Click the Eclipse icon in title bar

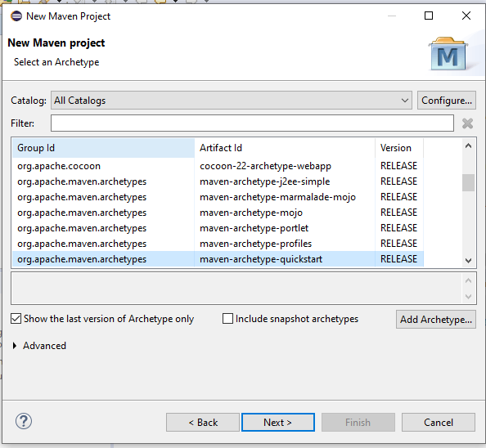(16, 16)
